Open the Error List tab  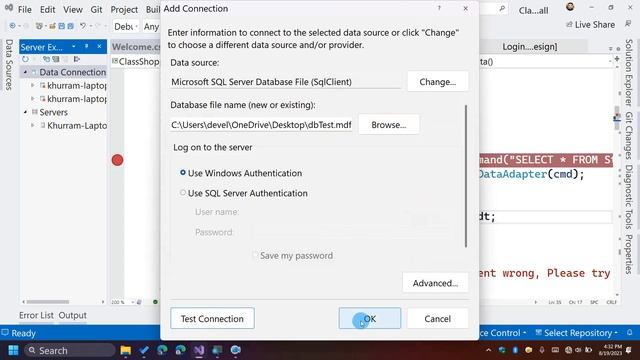pyautogui.click(x=36, y=315)
